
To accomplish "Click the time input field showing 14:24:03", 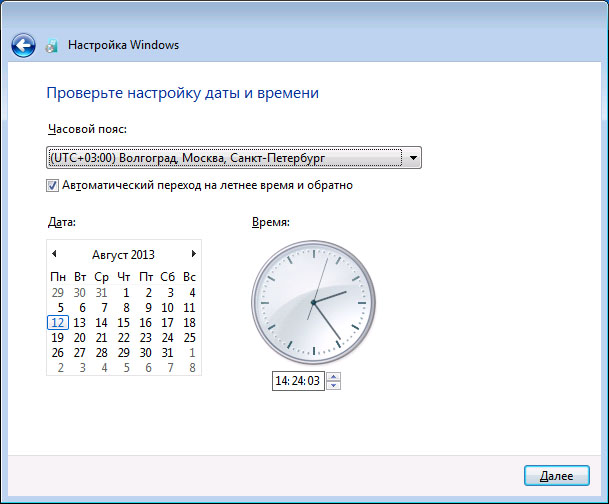I will click(x=298, y=381).
